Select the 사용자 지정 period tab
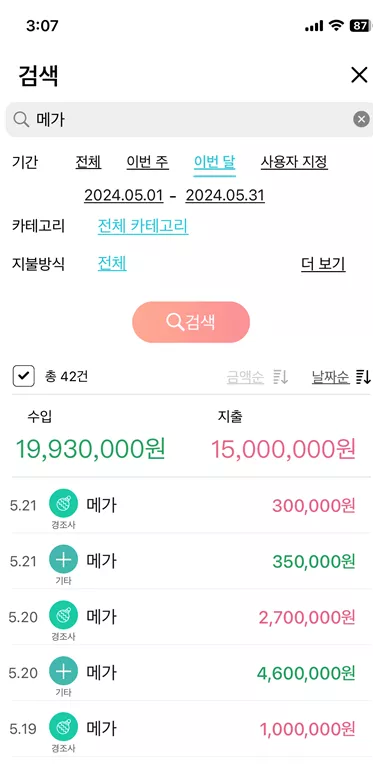This screenshot has width=373, height=767. click(294, 161)
